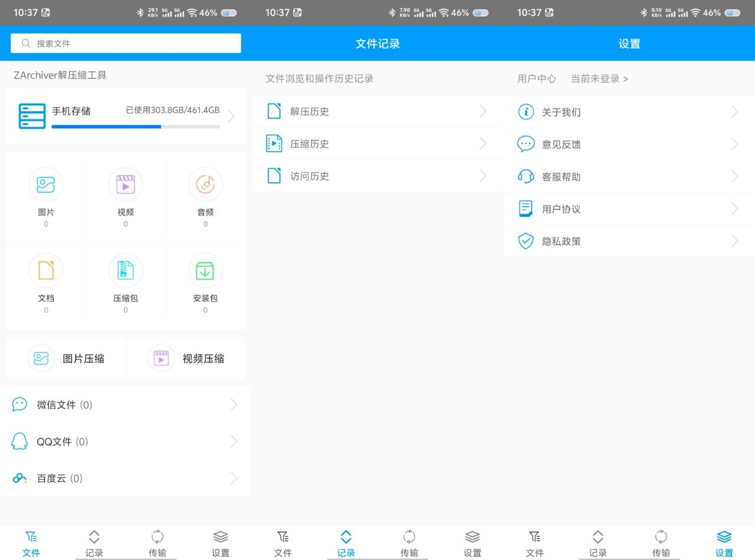Expand 压缩历史 compression history list
This screenshot has width=755, height=560.
coord(377,143)
